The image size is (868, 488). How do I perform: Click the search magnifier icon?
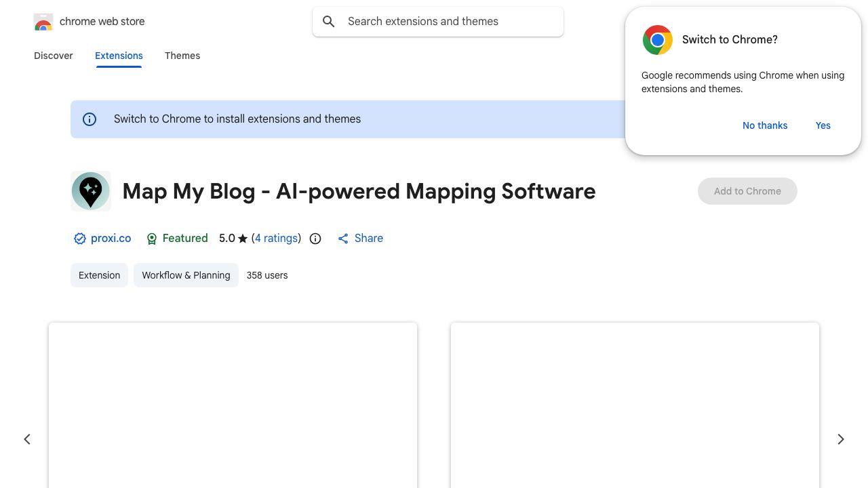tap(329, 22)
